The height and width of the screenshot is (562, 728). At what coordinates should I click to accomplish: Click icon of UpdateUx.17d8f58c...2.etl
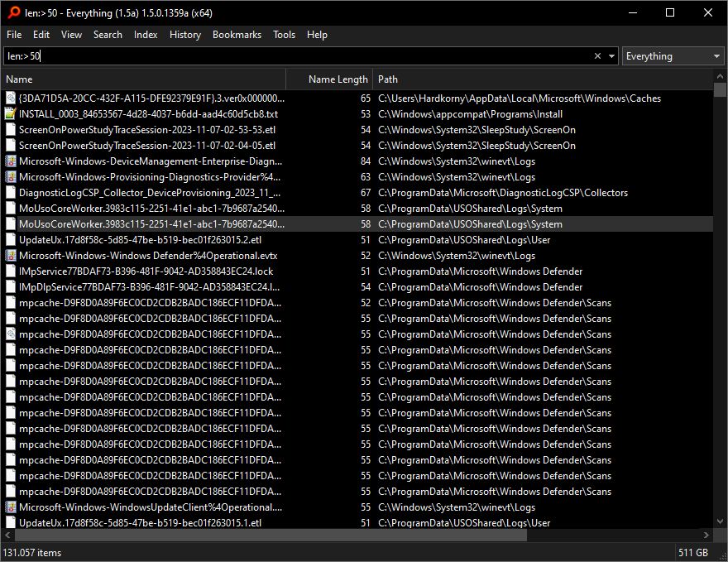[11, 240]
